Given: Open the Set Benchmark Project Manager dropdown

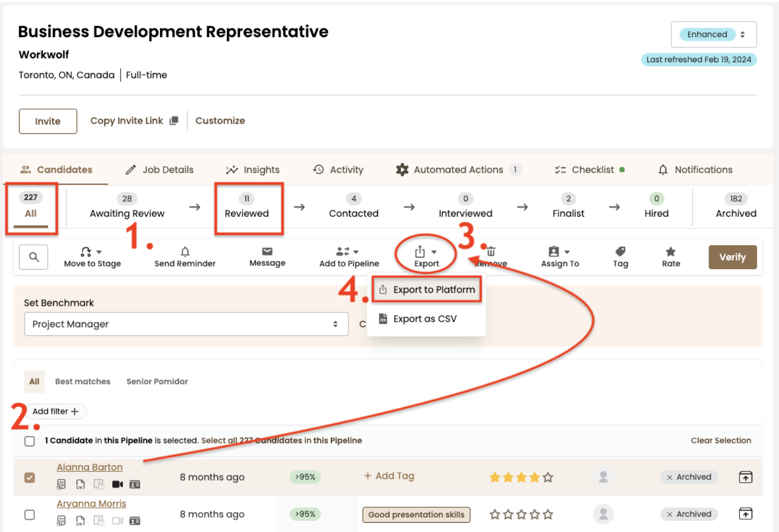Looking at the screenshot, I should (186, 324).
